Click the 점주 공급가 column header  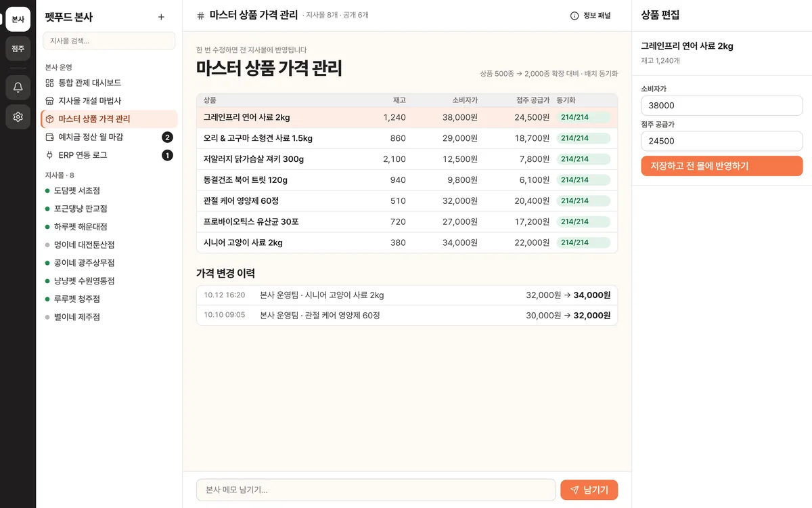click(533, 100)
